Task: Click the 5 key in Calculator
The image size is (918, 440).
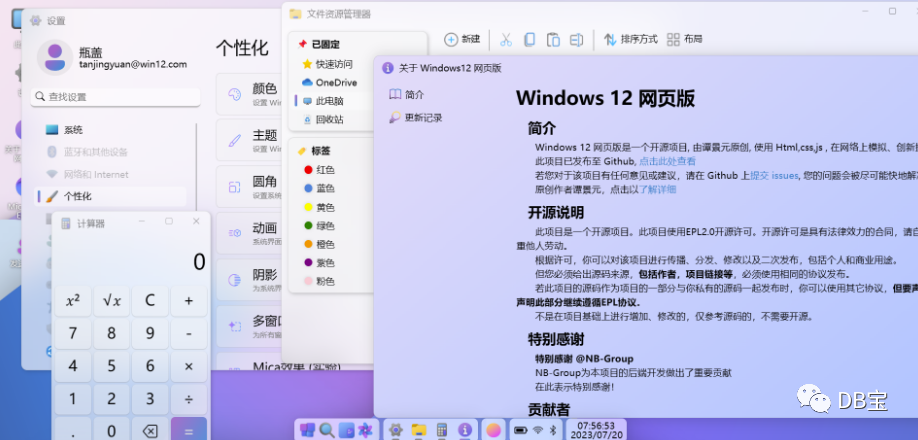Action: pos(111,366)
